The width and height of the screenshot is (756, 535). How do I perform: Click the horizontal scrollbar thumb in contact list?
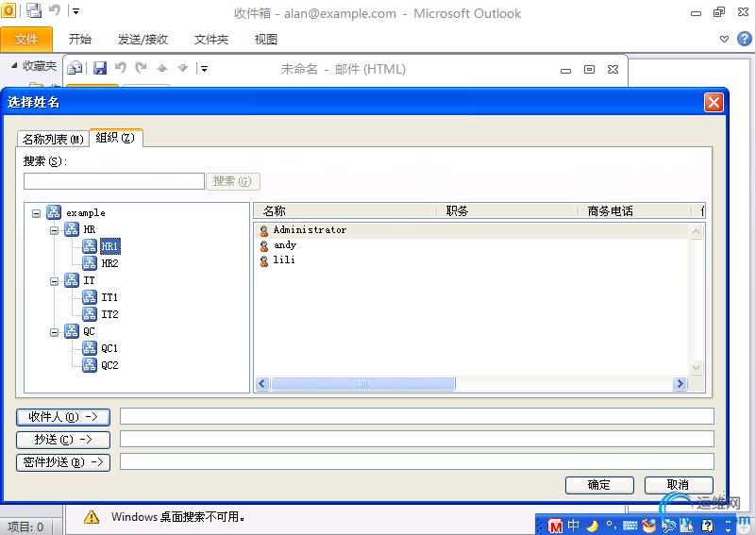pyautogui.click(x=363, y=384)
